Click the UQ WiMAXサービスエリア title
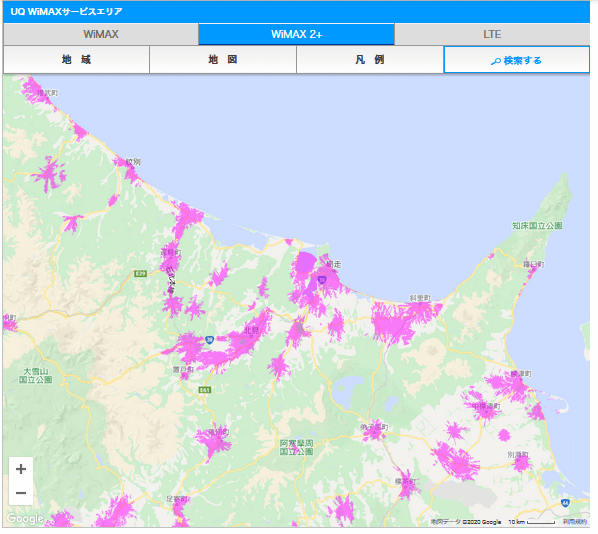Screen dimensions: 598x534 66,11
